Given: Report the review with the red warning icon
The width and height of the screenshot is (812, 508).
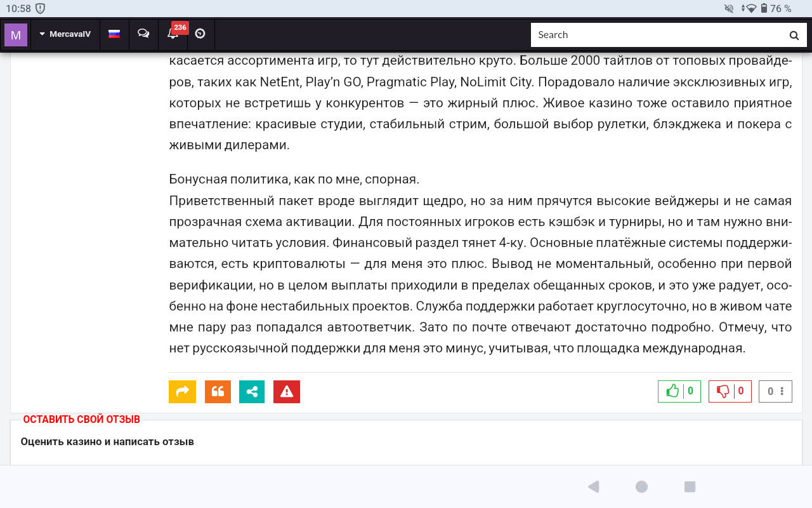Looking at the screenshot, I should [286, 392].
